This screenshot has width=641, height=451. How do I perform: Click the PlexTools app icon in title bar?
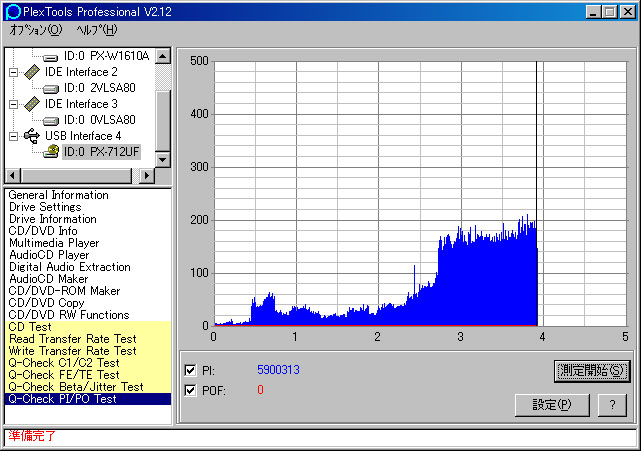tap(13, 11)
